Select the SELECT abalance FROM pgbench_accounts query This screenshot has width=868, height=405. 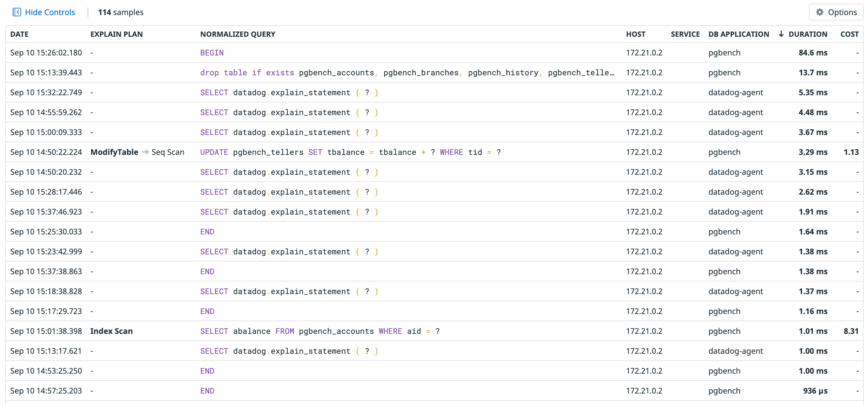[x=320, y=331]
